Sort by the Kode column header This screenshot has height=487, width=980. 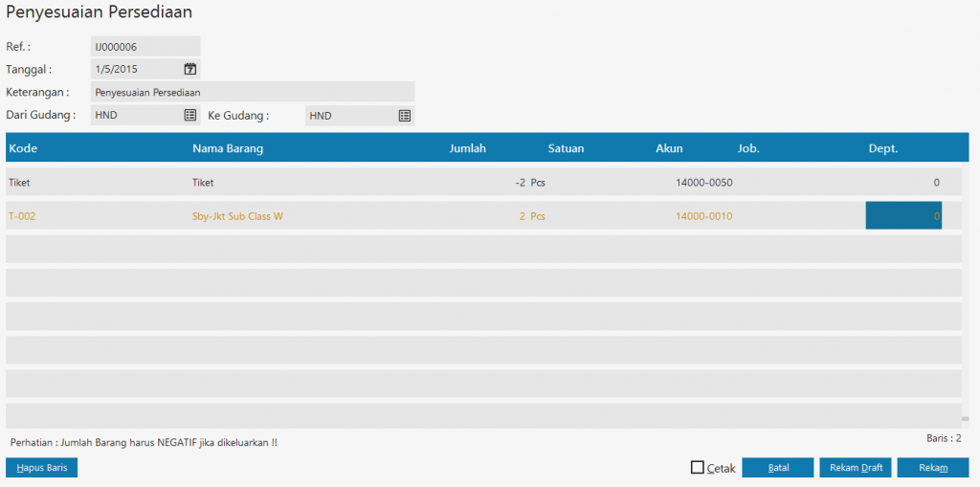[23, 148]
